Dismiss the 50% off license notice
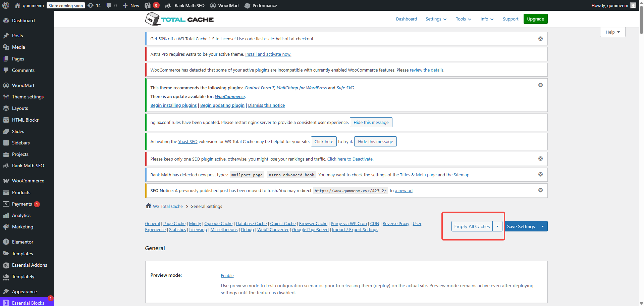Screen dimensions: 644x306 click(x=540, y=39)
